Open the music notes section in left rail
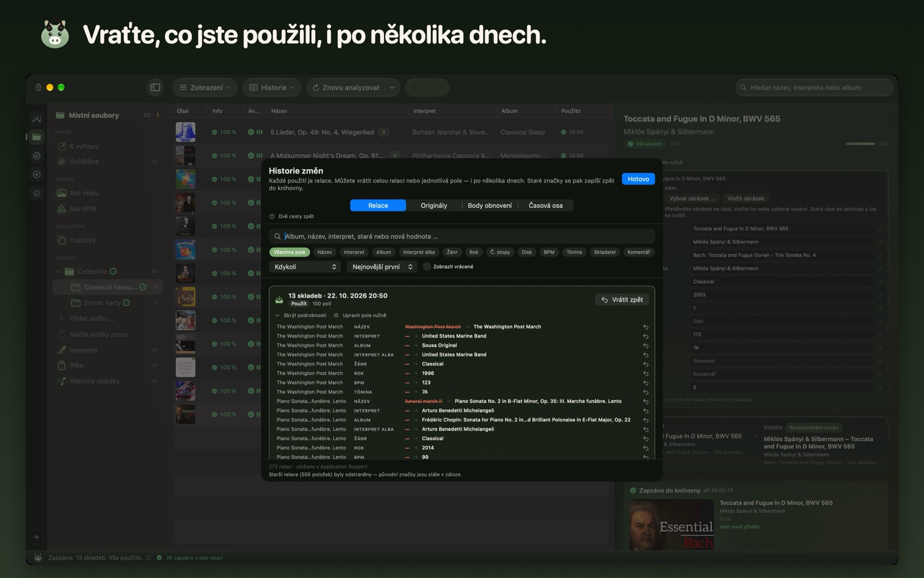This screenshot has height=578, width=924. pyautogui.click(x=36, y=118)
